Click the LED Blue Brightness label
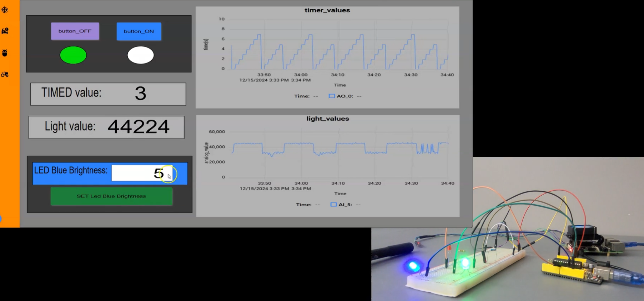This screenshot has height=301, width=644. pos(71,170)
